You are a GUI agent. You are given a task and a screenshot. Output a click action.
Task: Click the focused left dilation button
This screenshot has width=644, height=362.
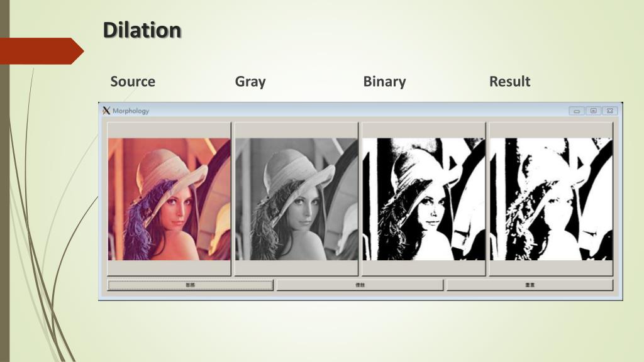[190, 285]
